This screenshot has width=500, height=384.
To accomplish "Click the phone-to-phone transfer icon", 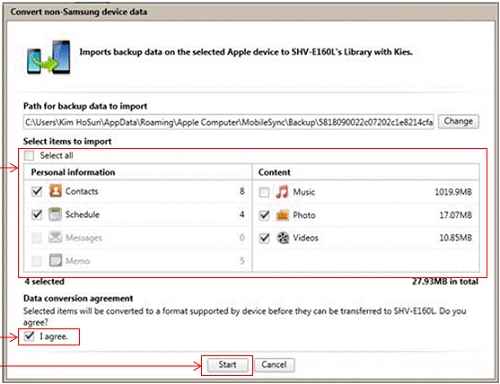I will point(49,57).
